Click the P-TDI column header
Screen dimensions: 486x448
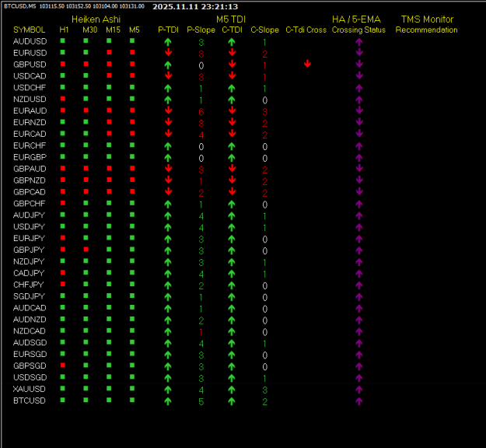(168, 30)
